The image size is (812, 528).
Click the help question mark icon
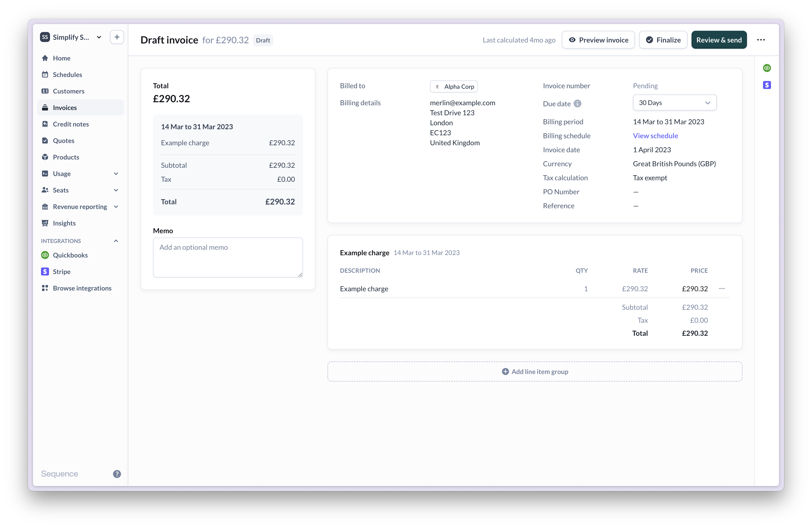[117, 474]
